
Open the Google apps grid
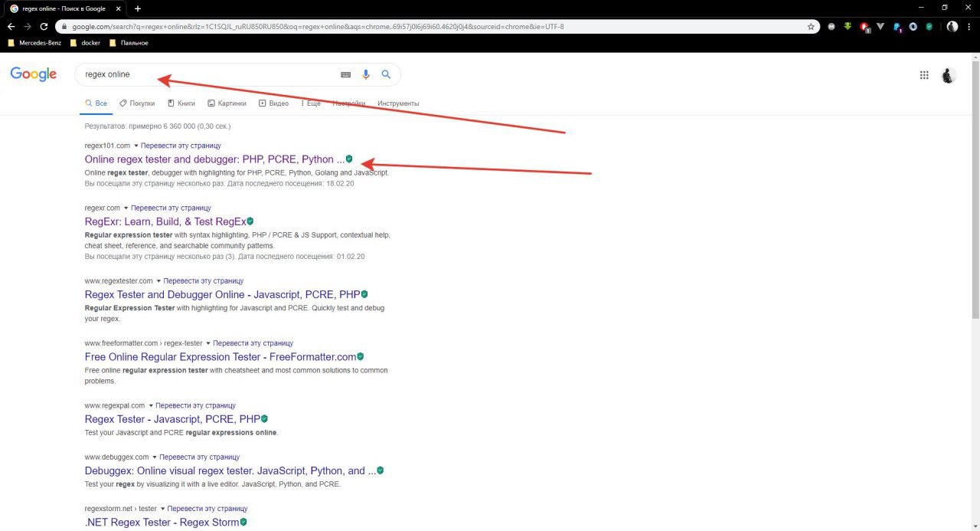click(x=924, y=75)
